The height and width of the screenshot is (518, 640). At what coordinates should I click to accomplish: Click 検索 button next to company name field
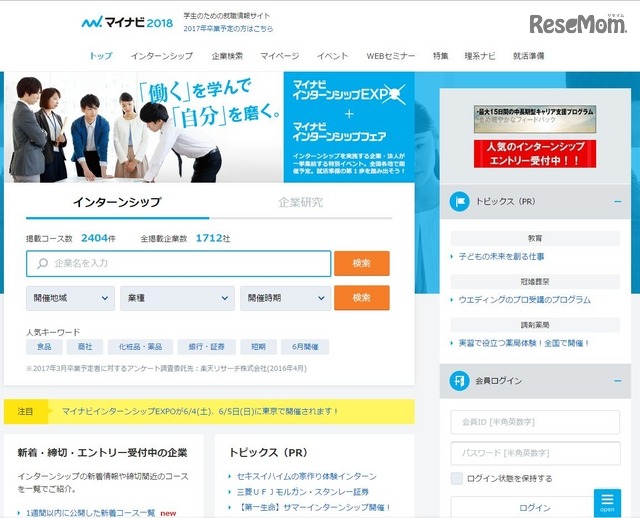click(362, 263)
